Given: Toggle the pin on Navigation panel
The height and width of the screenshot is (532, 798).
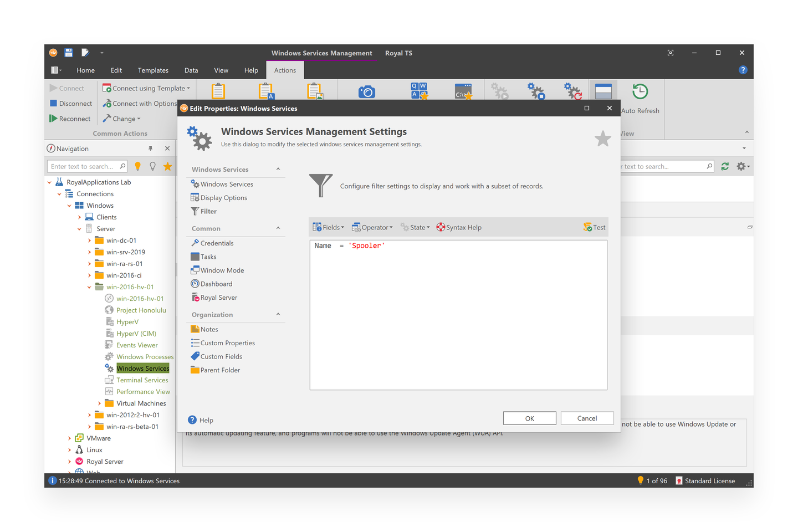Looking at the screenshot, I should 150,149.
